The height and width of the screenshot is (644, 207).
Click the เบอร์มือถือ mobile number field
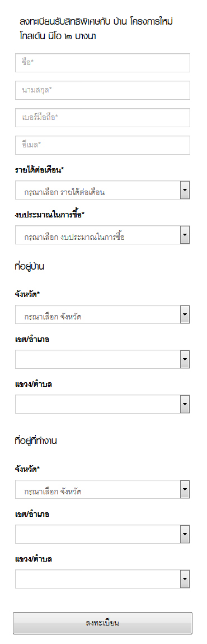point(102,118)
